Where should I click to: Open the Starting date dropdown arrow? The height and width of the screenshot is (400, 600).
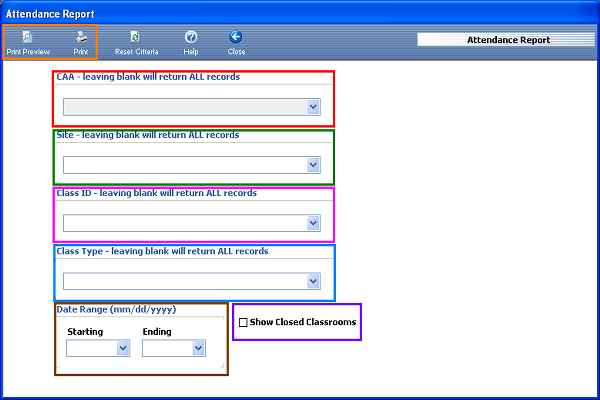[123, 348]
